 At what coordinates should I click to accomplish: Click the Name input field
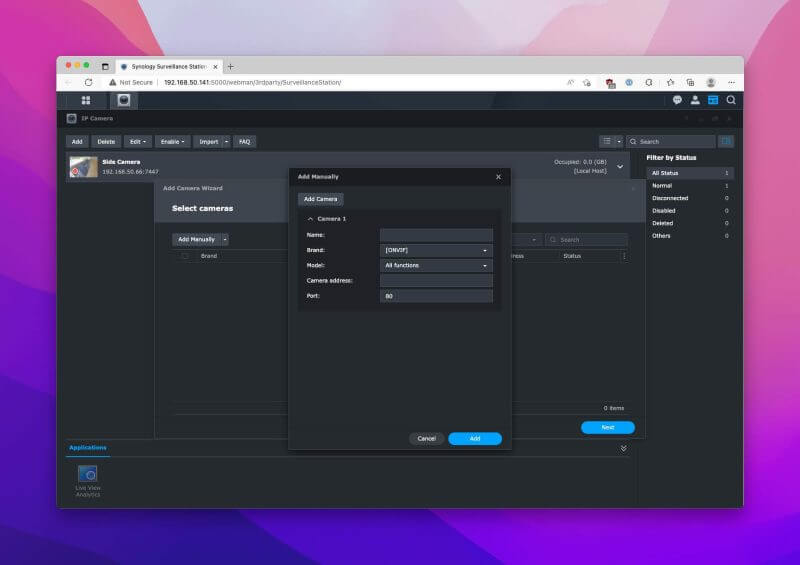click(x=436, y=235)
